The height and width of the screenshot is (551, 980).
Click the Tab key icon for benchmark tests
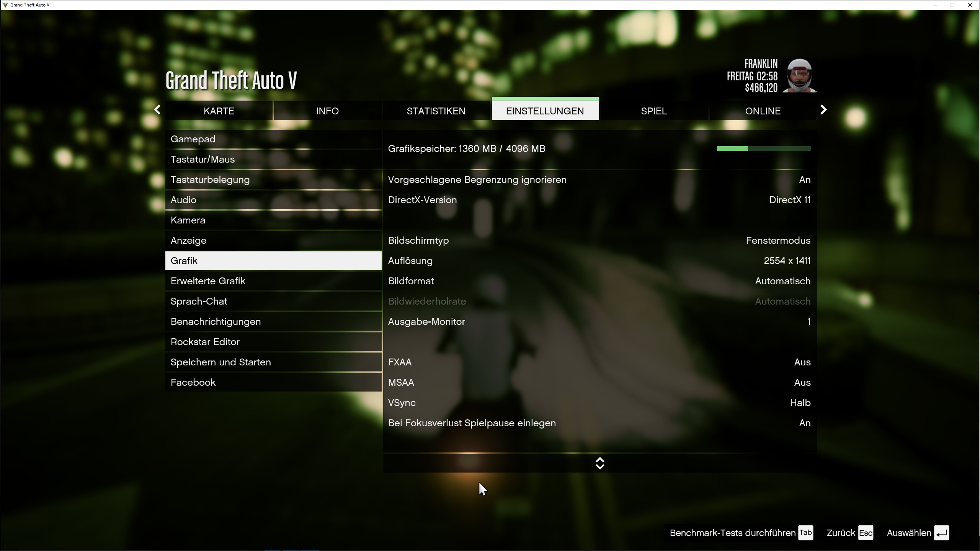tap(805, 533)
